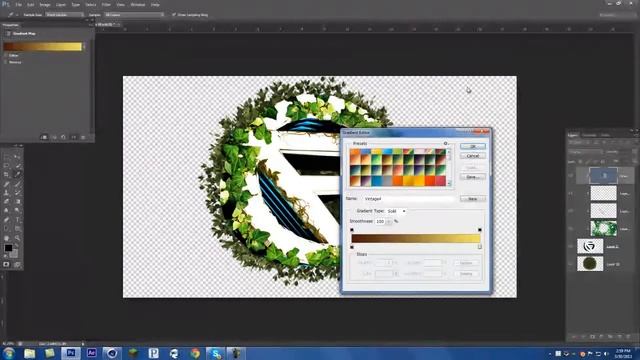This screenshot has height=360, width=640.
Task: Click gradient Name input field
Action: coord(408,199)
